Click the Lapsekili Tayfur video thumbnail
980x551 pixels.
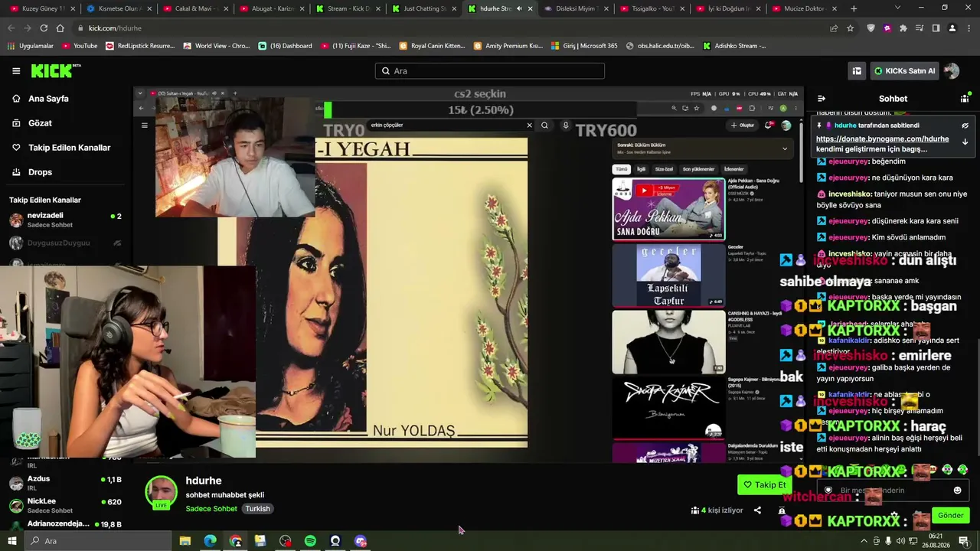coord(668,275)
